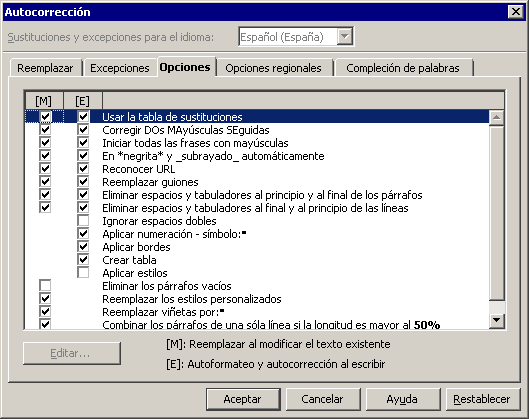Switch to the Reemplazar tab
529x419 pixels.
(x=46, y=68)
